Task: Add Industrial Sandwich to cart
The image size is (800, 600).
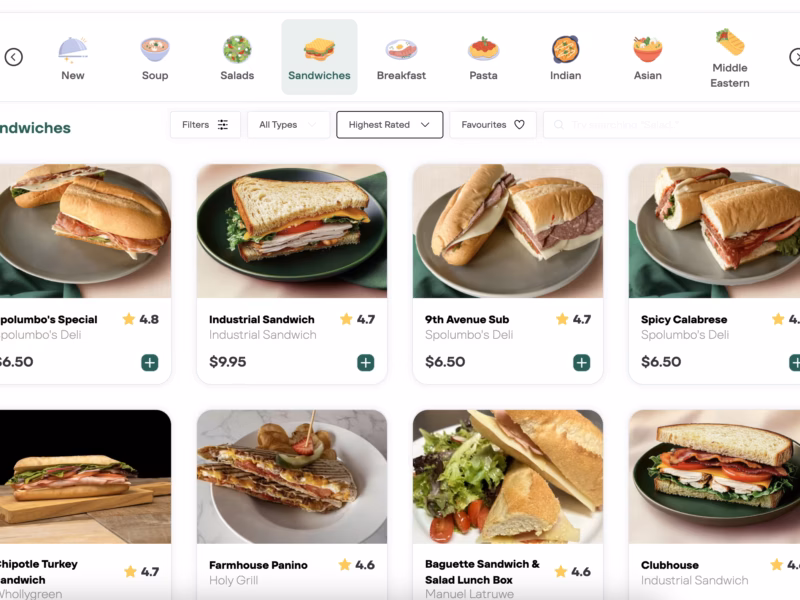Action: point(365,363)
